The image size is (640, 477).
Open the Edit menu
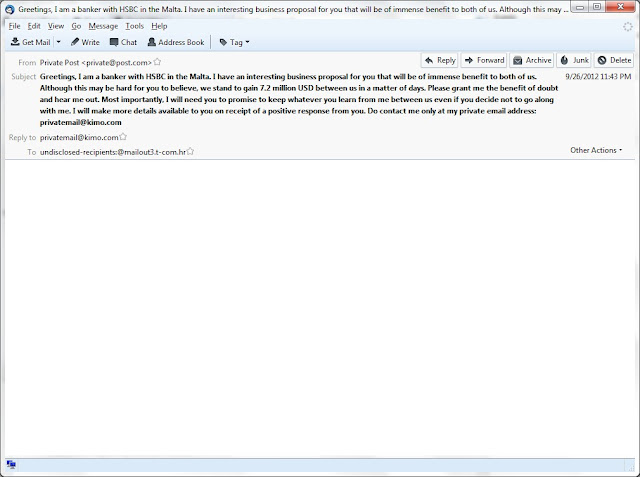[x=34, y=26]
